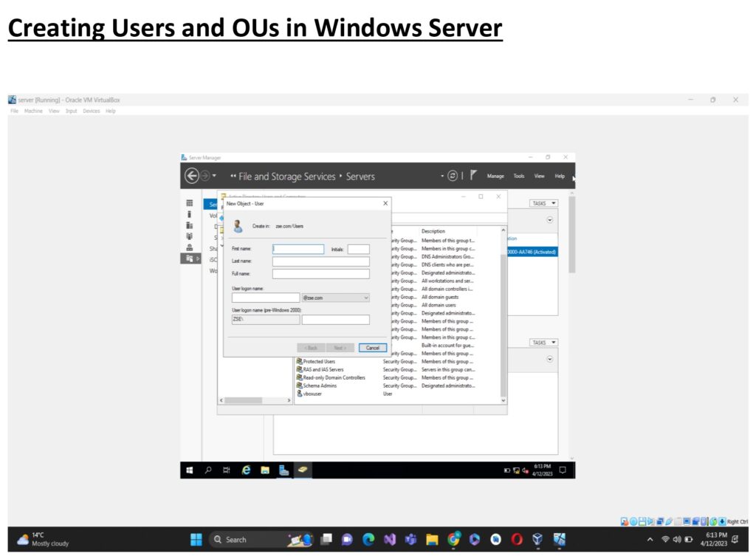
Task: Open the Dashboard icon in Server Manager sidebar
Action: 190,203
